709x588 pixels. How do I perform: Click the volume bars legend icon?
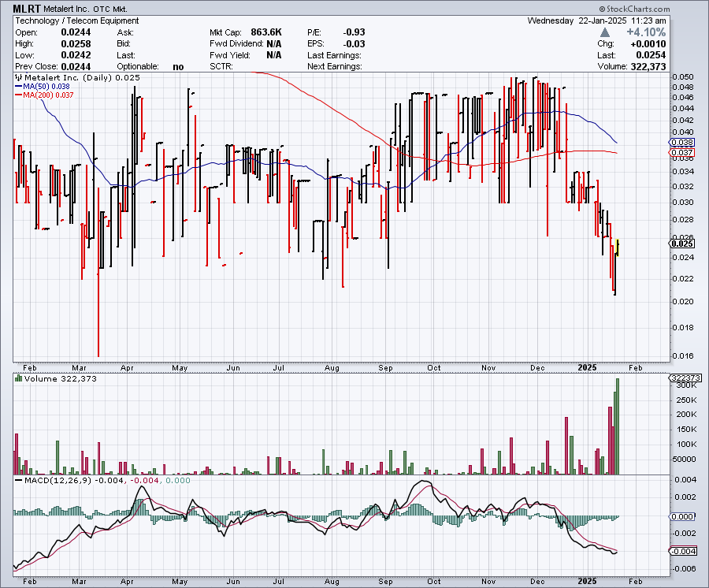[x=19, y=378]
